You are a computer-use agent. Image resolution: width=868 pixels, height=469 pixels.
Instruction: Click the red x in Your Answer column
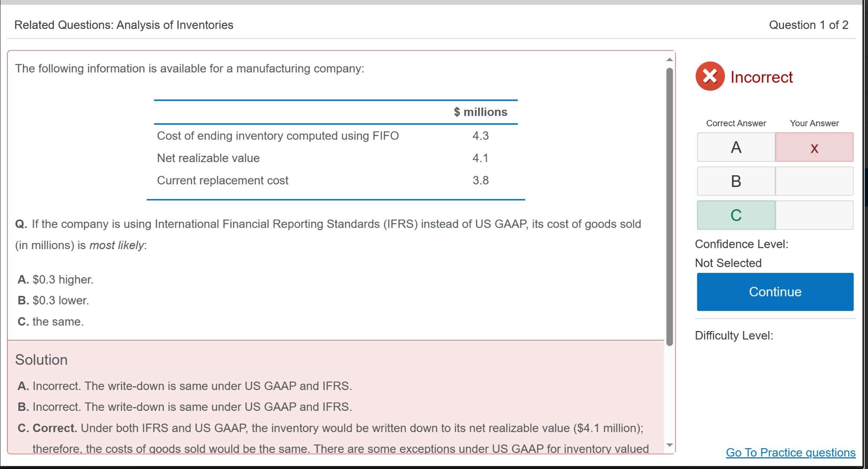tap(814, 148)
